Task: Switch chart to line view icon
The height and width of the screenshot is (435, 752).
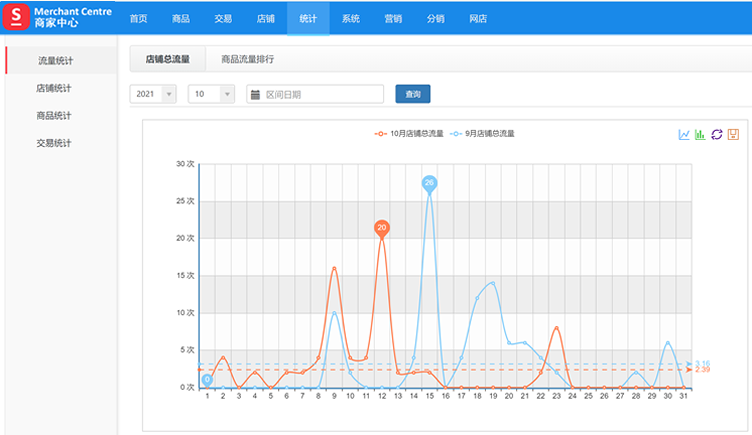Action: [684, 134]
